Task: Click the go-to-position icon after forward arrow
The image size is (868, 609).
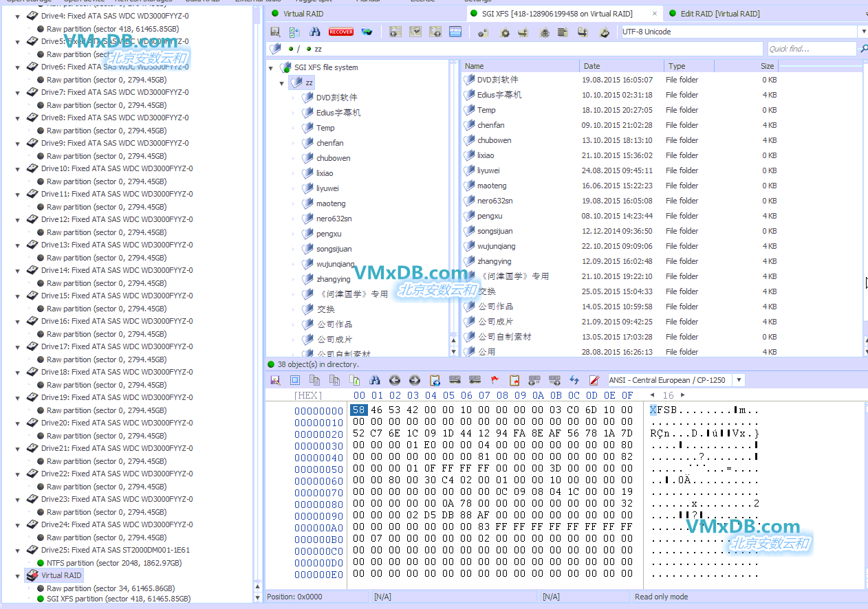Action: (435, 380)
